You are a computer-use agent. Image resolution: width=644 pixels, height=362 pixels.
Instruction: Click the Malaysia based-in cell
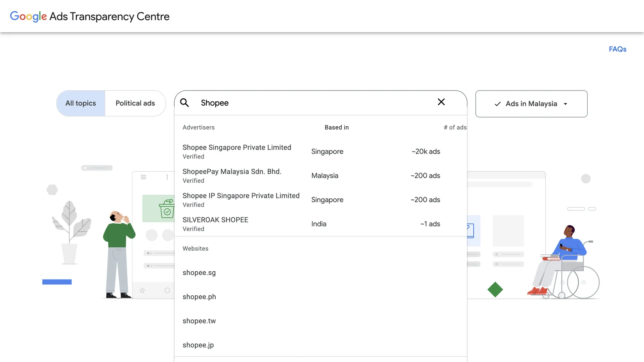click(325, 176)
